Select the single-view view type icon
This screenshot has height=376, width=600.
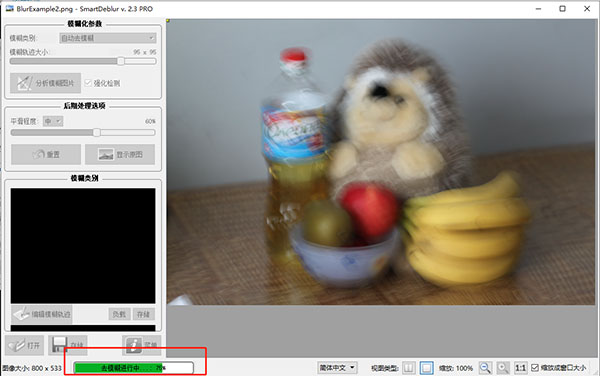(x=426, y=368)
